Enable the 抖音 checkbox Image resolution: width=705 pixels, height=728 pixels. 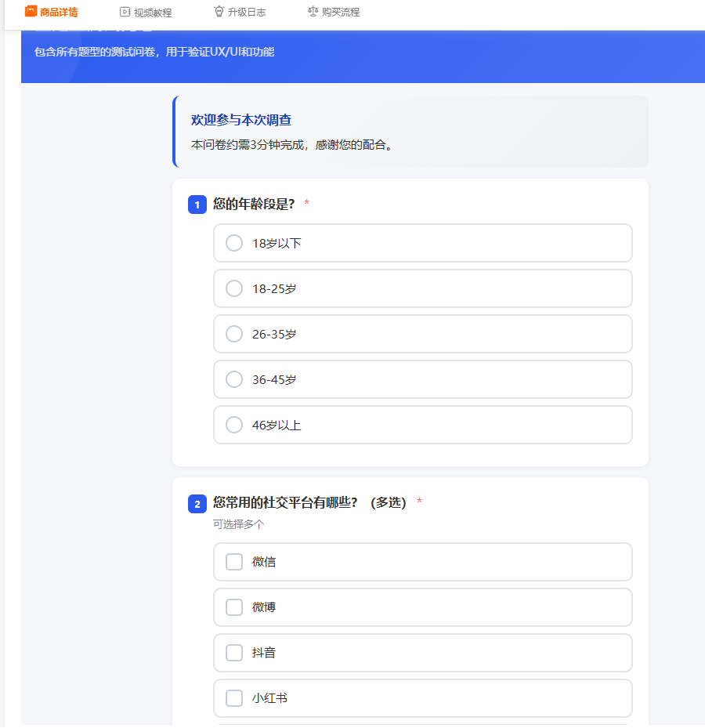[x=234, y=653]
